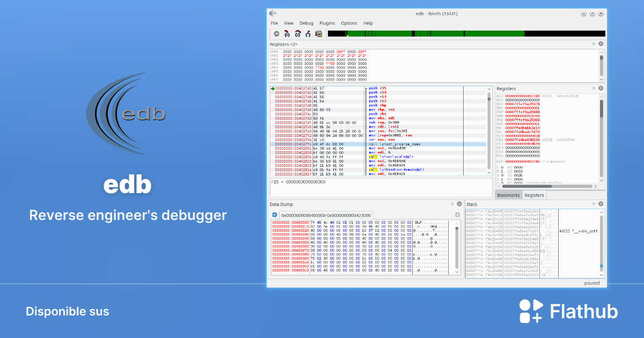This screenshot has width=644, height=338.
Task: Open the View menu
Action: [x=289, y=23]
